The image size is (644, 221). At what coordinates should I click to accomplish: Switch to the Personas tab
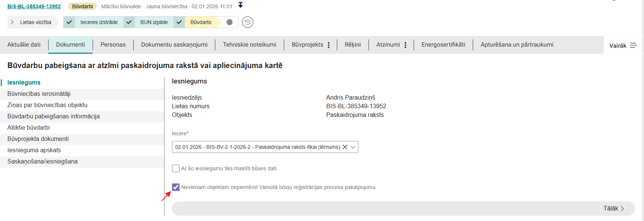[x=113, y=45]
